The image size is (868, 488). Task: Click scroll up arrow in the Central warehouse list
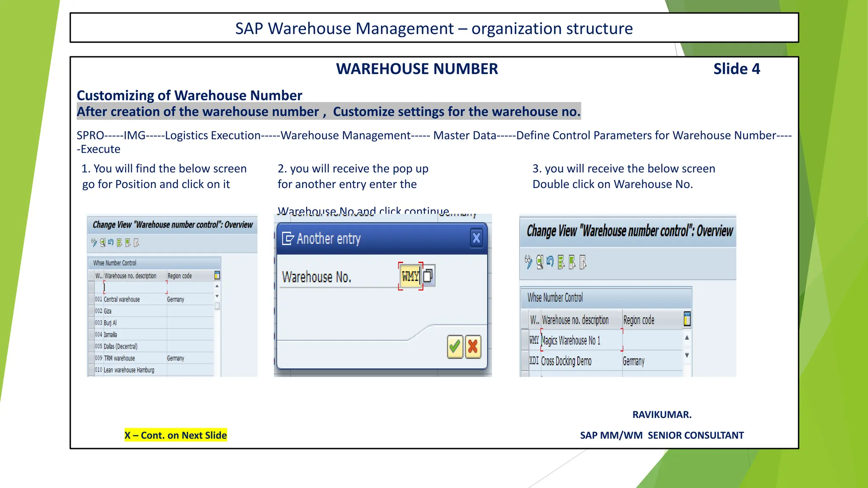217,286
